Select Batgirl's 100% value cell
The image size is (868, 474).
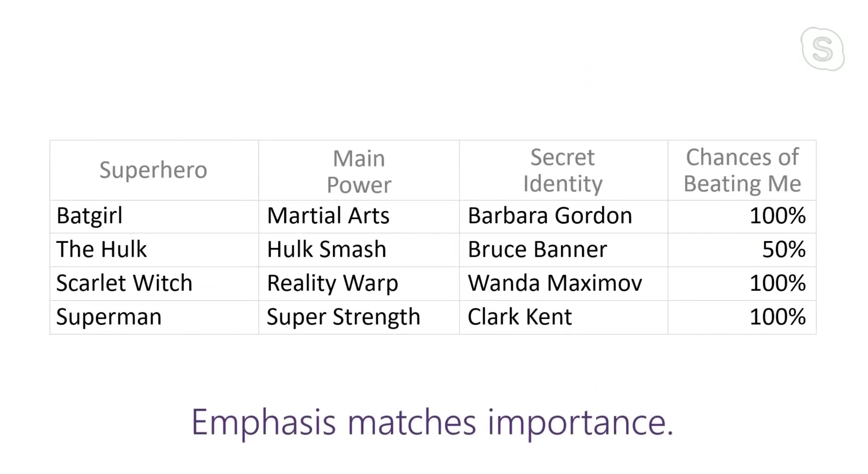coord(742,216)
